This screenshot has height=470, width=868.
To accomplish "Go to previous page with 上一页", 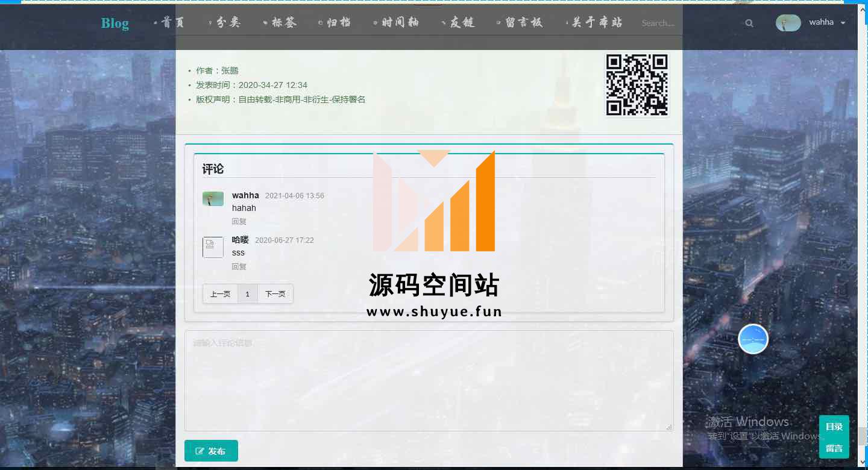I will (x=220, y=294).
